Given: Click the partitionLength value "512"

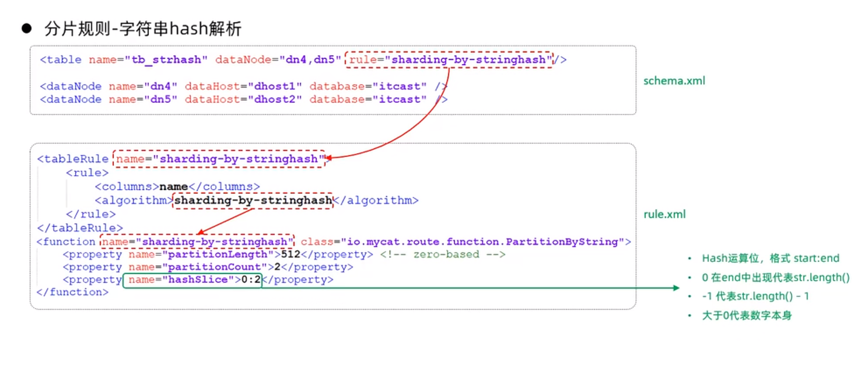Looking at the screenshot, I should (291, 254).
